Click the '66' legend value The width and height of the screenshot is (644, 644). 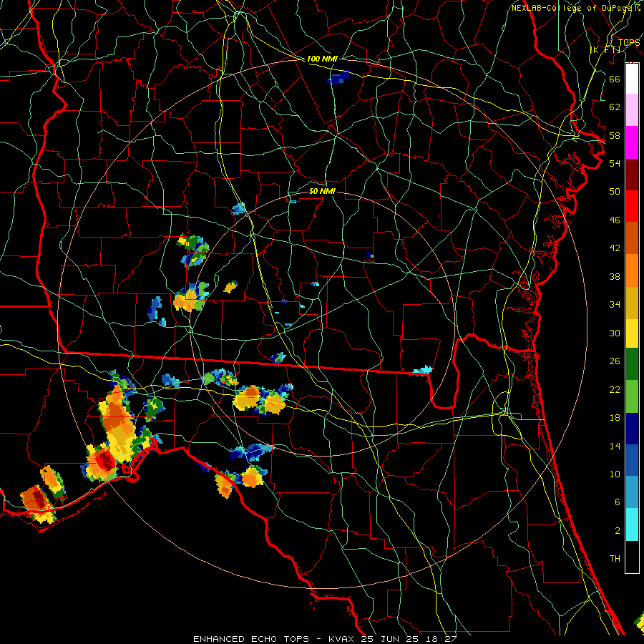615,79
